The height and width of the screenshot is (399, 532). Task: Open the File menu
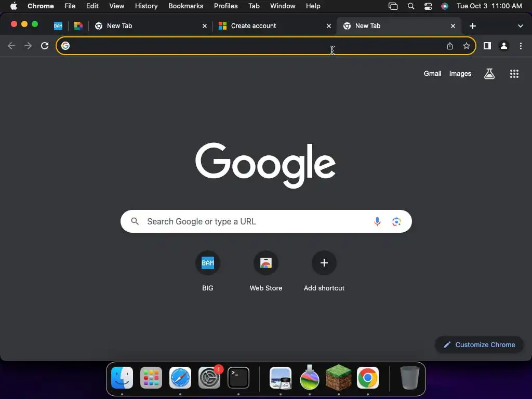(x=70, y=6)
